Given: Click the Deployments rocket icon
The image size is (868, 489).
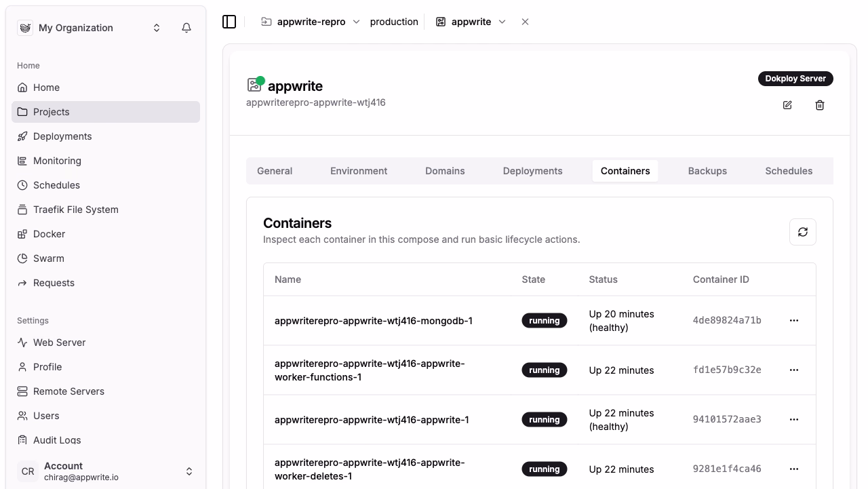Looking at the screenshot, I should click(x=22, y=136).
